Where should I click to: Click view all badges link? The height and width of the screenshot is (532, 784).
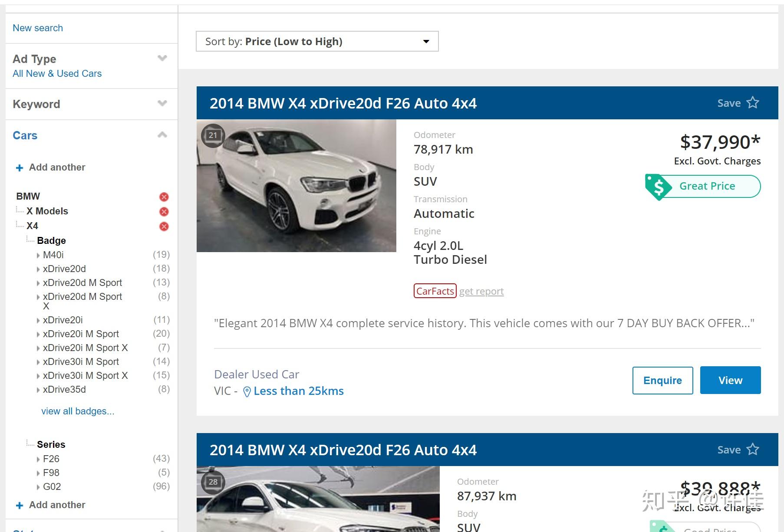tap(78, 411)
